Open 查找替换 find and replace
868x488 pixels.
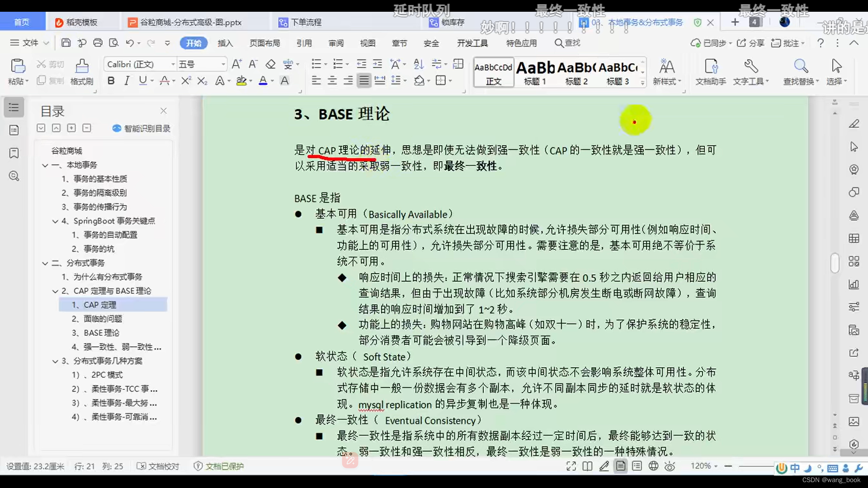pos(801,72)
